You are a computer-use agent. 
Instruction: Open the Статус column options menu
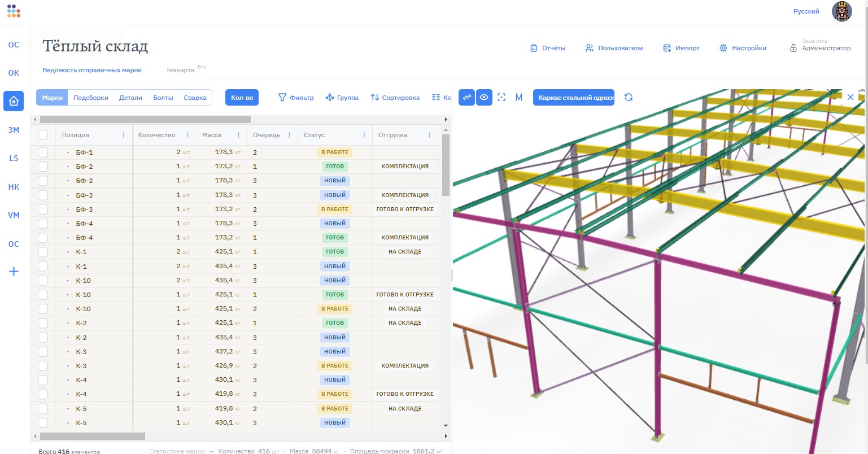click(364, 135)
